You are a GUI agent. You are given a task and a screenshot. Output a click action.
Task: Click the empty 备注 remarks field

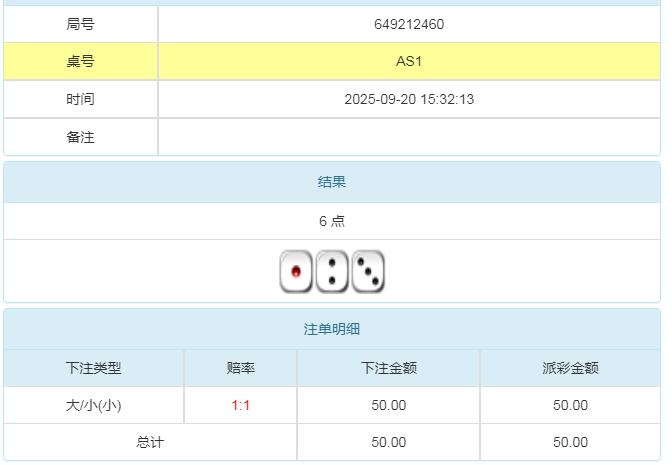408,137
